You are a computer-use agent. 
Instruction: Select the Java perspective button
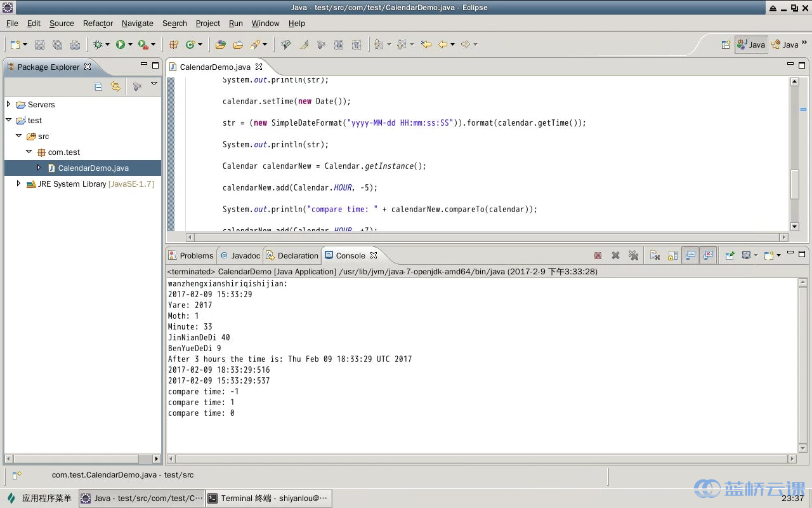click(x=751, y=44)
